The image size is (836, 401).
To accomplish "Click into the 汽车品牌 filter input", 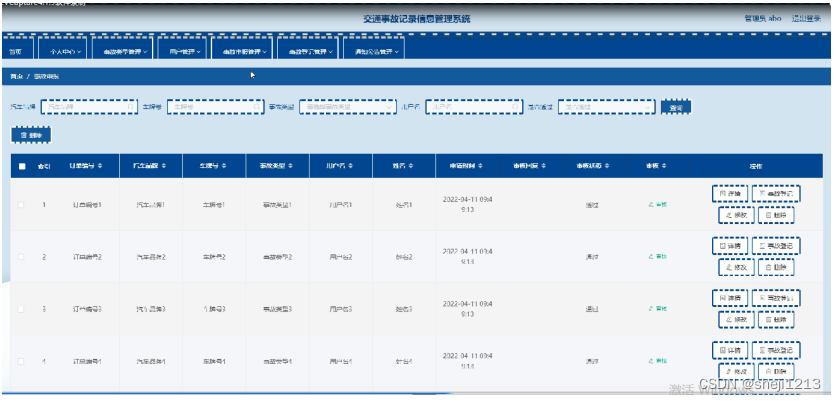I will point(89,107).
